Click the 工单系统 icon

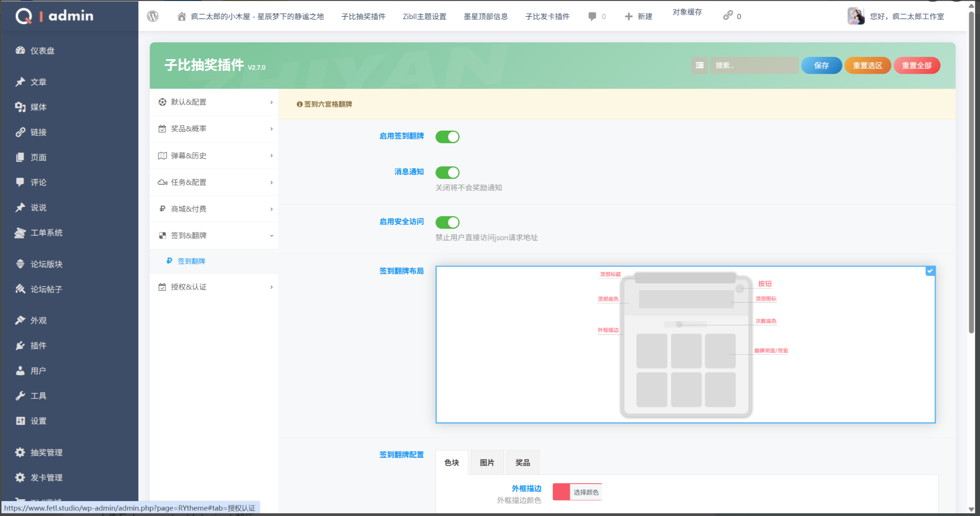[20, 233]
